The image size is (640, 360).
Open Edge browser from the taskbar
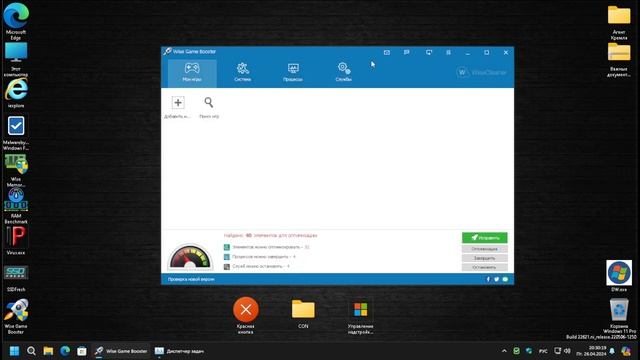[65, 351]
